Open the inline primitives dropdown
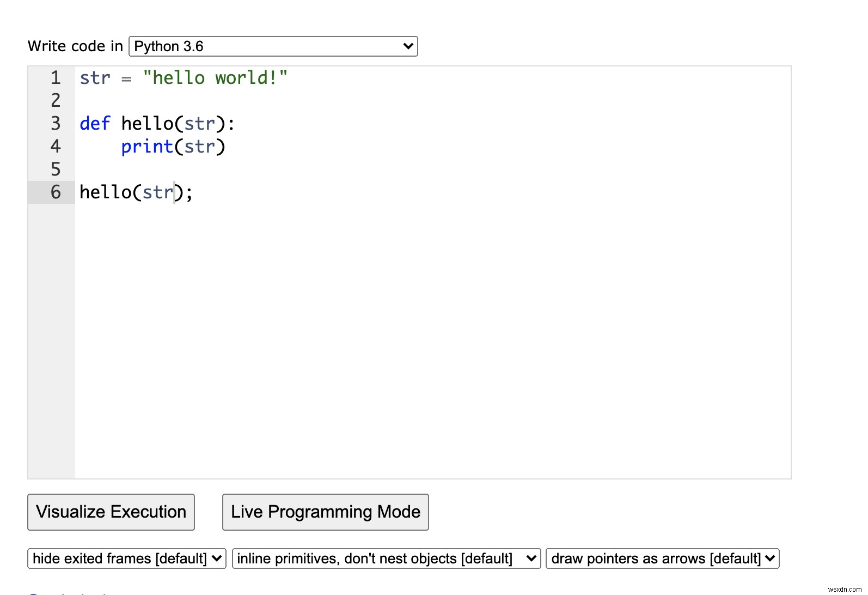868x595 pixels. (x=386, y=558)
